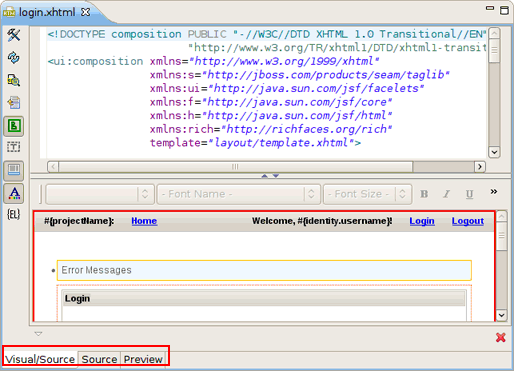Viewport: 514px width, 371px height.
Task: Click the small triangle below visual pane
Action: (x=38, y=334)
